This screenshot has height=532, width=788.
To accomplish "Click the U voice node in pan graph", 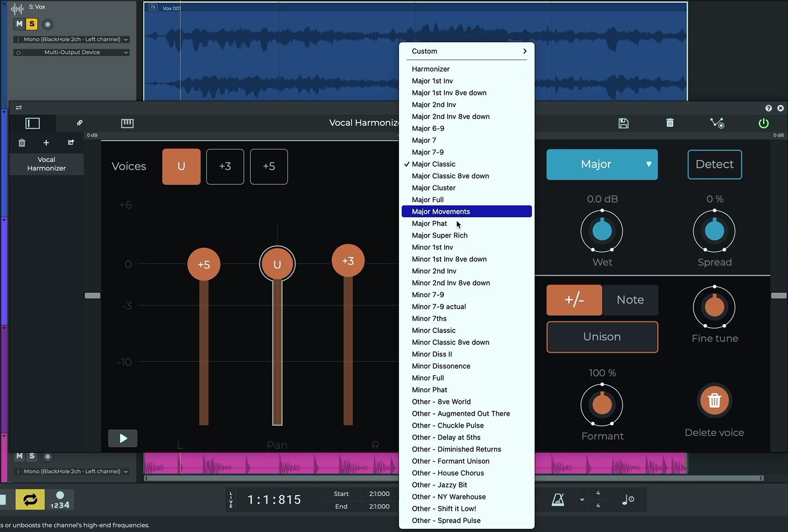I will click(x=277, y=264).
